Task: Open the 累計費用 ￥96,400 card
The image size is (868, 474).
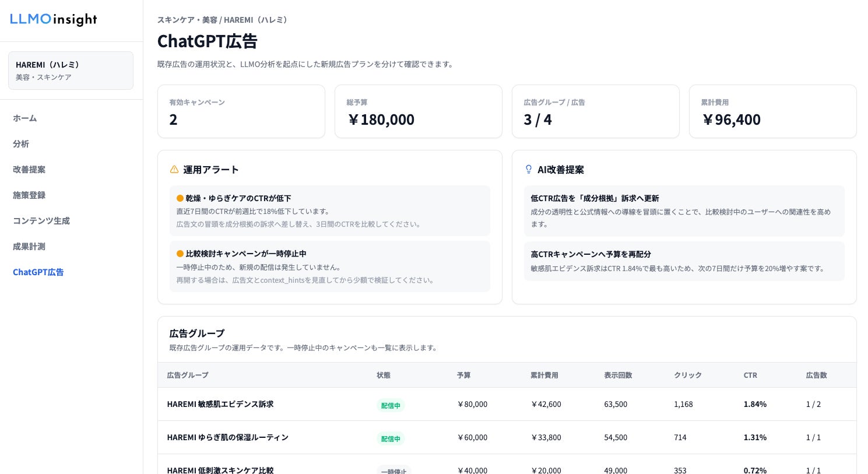Action: tap(773, 111)
